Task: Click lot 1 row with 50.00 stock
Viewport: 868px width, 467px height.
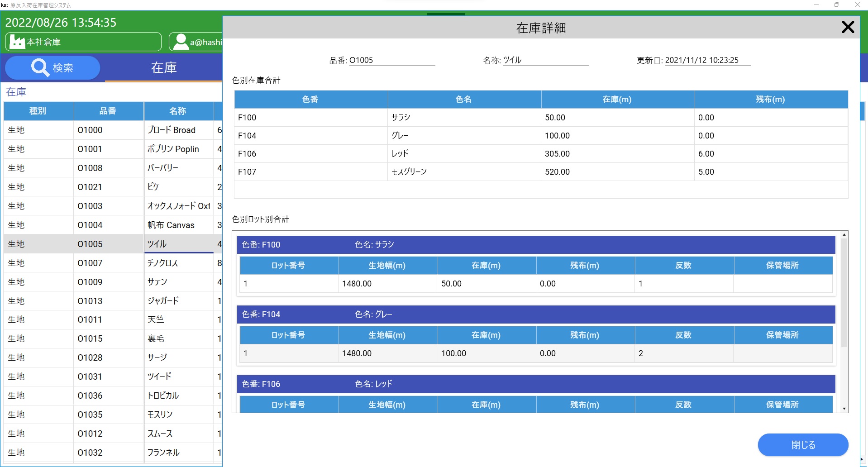Action: coord(536,284)
